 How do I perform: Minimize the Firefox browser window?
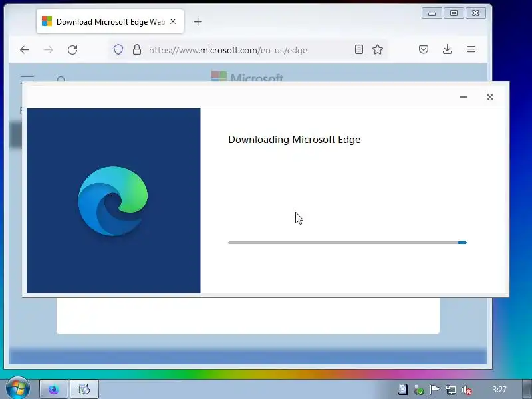432,13
